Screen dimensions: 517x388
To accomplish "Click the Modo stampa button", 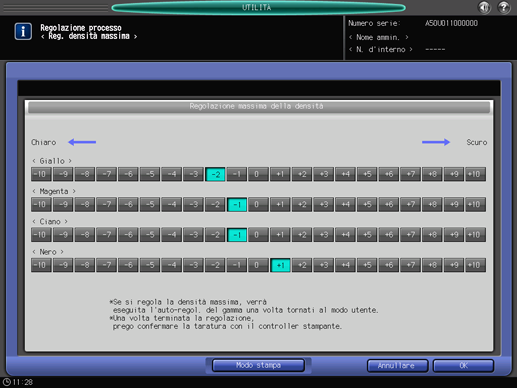I will coord(258,365).
